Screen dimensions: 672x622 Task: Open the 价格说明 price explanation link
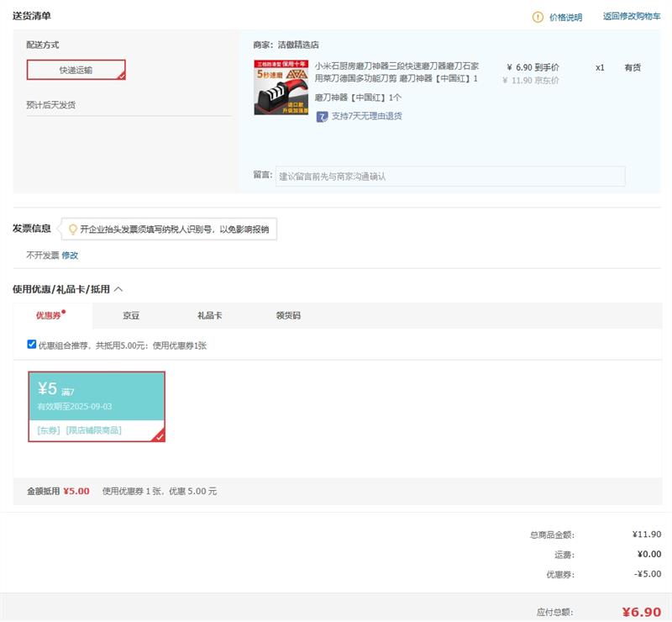(x=564, y=18)
